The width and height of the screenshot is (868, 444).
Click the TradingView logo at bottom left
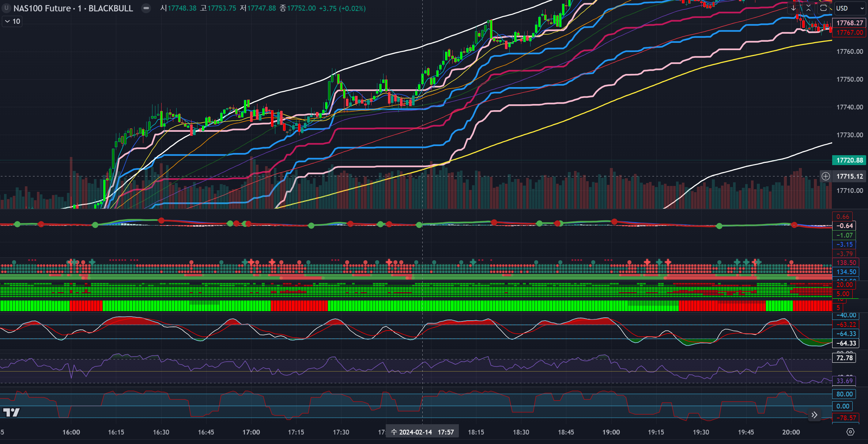(x=11, y=413)
